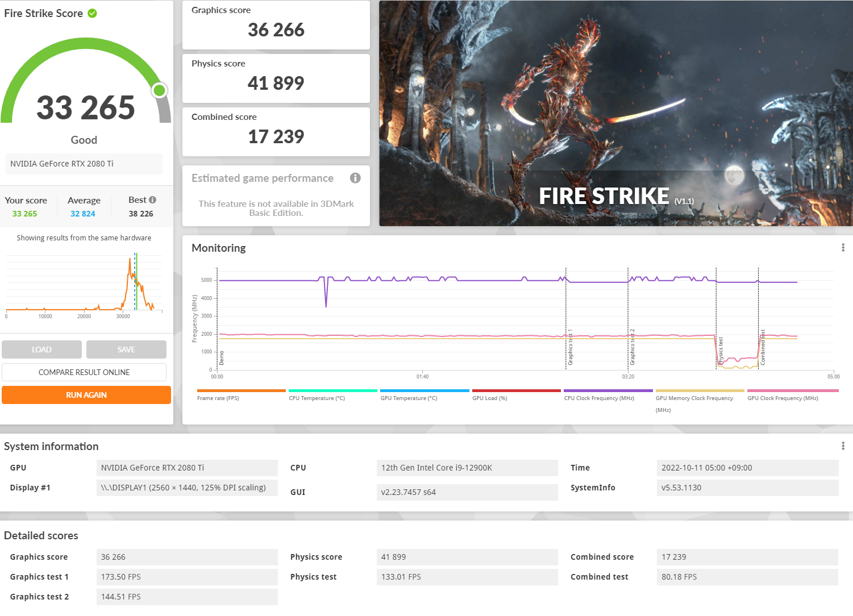Click the Monitoring panel heading
Screen dimensions: 853x616
(x=219, y=248)
